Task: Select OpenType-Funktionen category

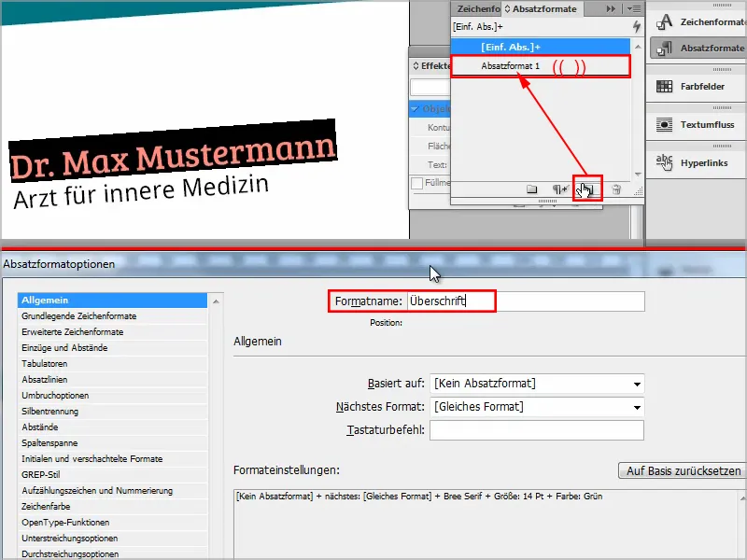Action: 112,523
